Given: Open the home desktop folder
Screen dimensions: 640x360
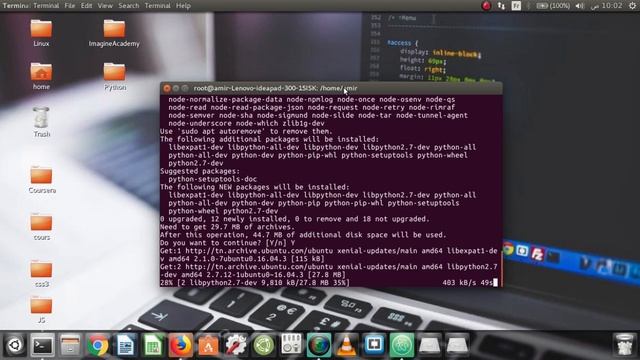Looking at the screenshot, I should pos(41,76).
